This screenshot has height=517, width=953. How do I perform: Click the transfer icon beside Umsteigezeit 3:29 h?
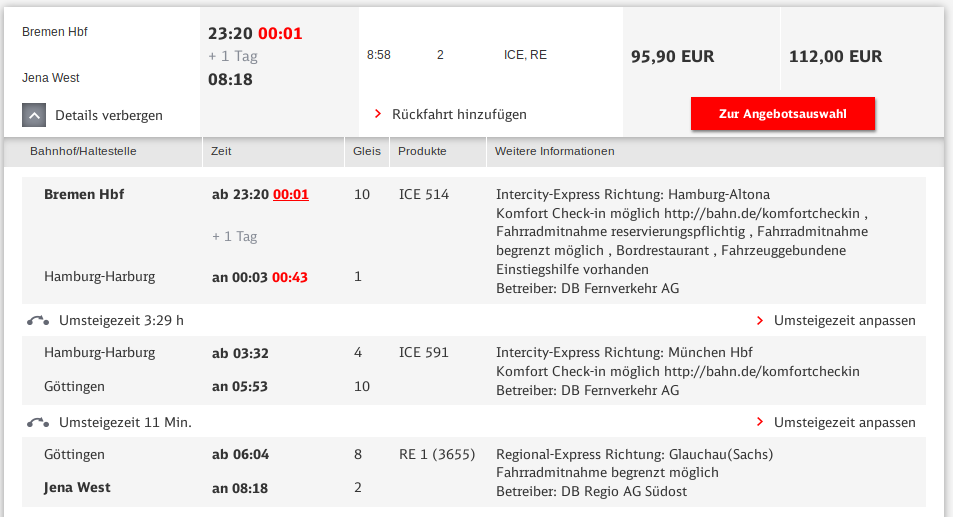coord(38,321)
